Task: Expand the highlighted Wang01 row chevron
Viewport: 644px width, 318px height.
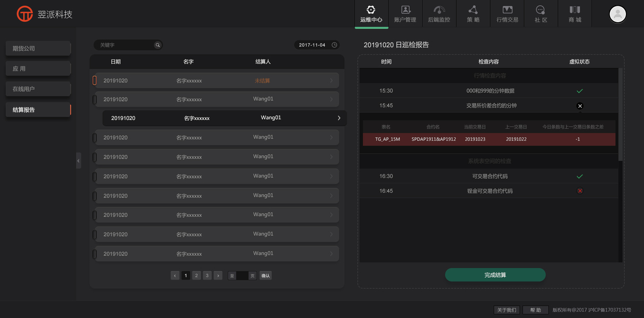Action: (339, 118)
